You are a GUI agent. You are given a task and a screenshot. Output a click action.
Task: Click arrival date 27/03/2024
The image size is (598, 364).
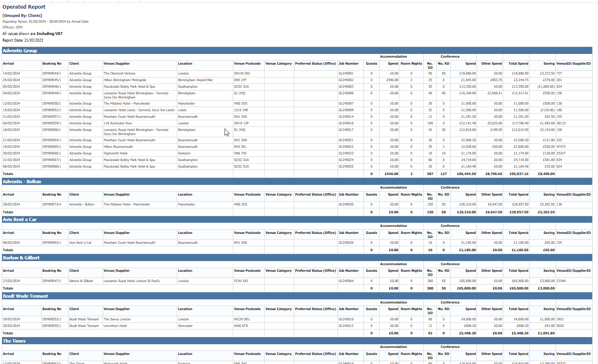click(x=11, y=281)
